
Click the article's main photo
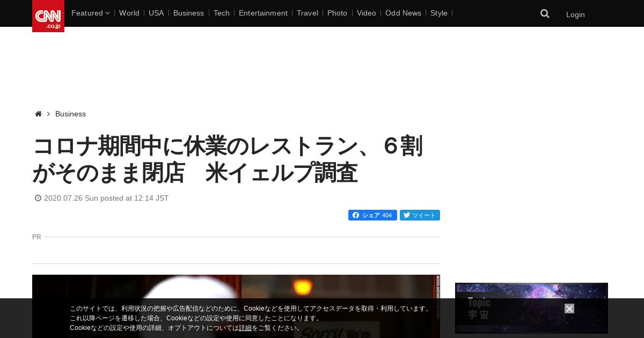(236, 306)
